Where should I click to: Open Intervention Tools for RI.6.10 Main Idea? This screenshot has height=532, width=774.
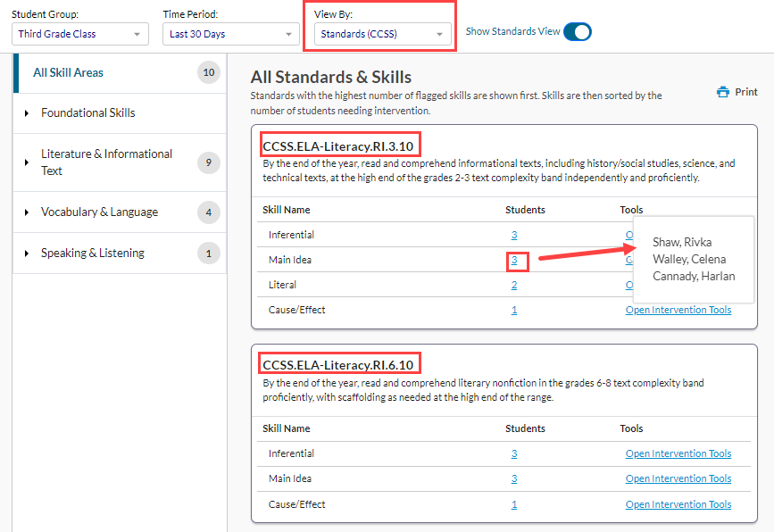click(678, 479)
